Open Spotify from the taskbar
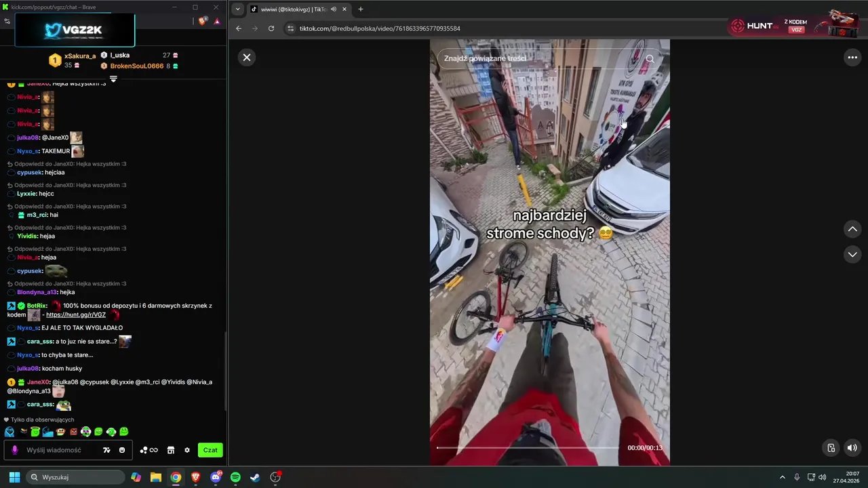Viewport: 868px width, 488px height. point(235,477)
